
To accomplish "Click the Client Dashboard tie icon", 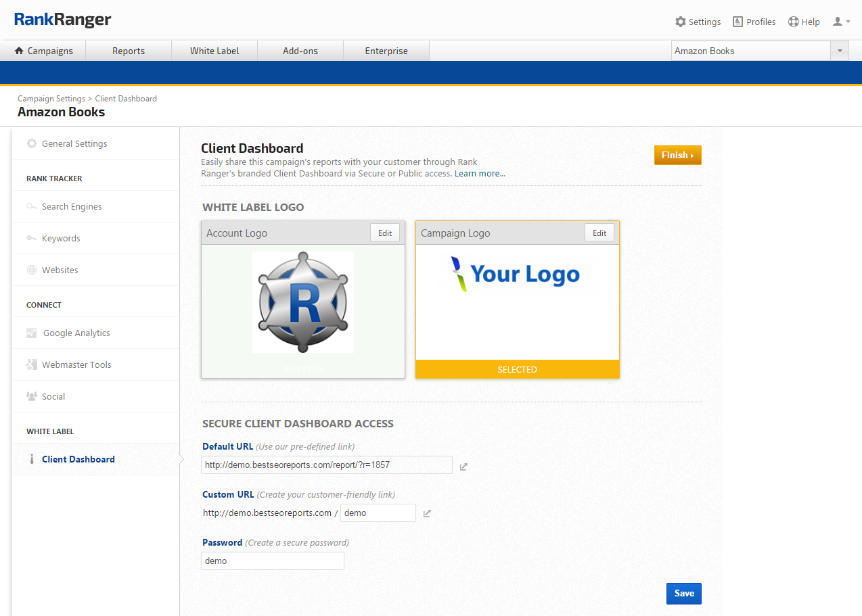I will pos(32,459).
